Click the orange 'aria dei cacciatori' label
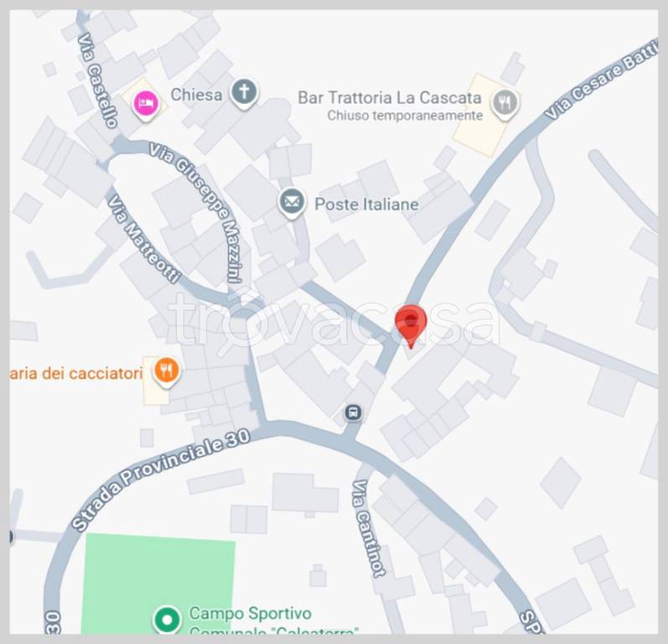668x644 pixels. [x=76, y=373]
